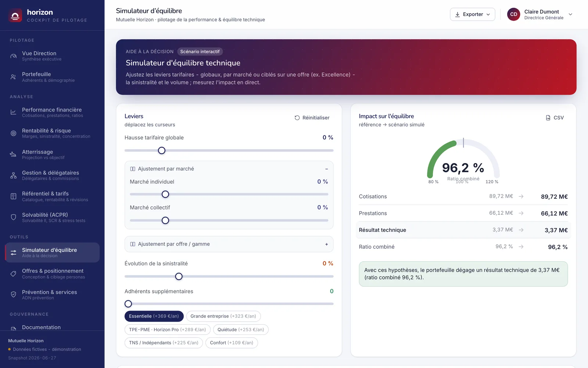Image resolution: width=588 pixels, height=368 pixels.
Task: Click the Marché individuel slider handle
Action: (165, 194)
